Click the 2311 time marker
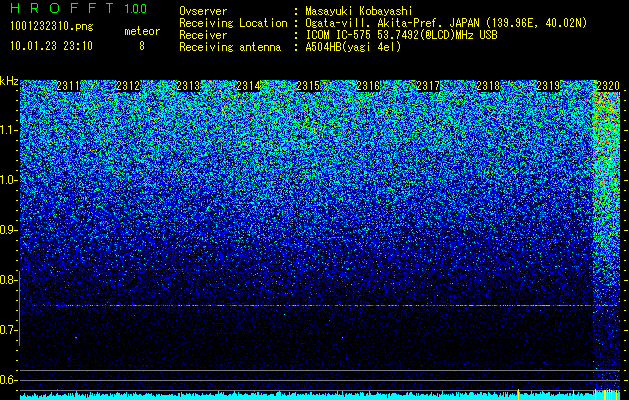This screenshot has width=629, height=400. [x=68, y=86]
